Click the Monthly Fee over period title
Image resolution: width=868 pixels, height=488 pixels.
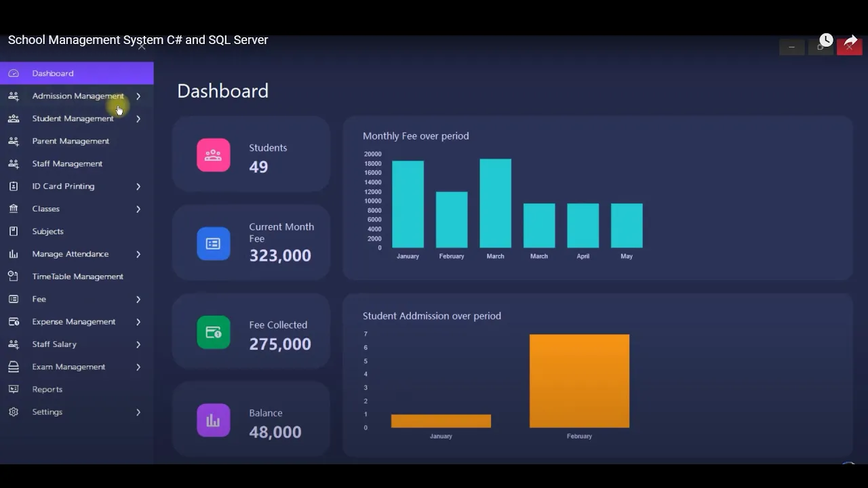pos(416,136)
